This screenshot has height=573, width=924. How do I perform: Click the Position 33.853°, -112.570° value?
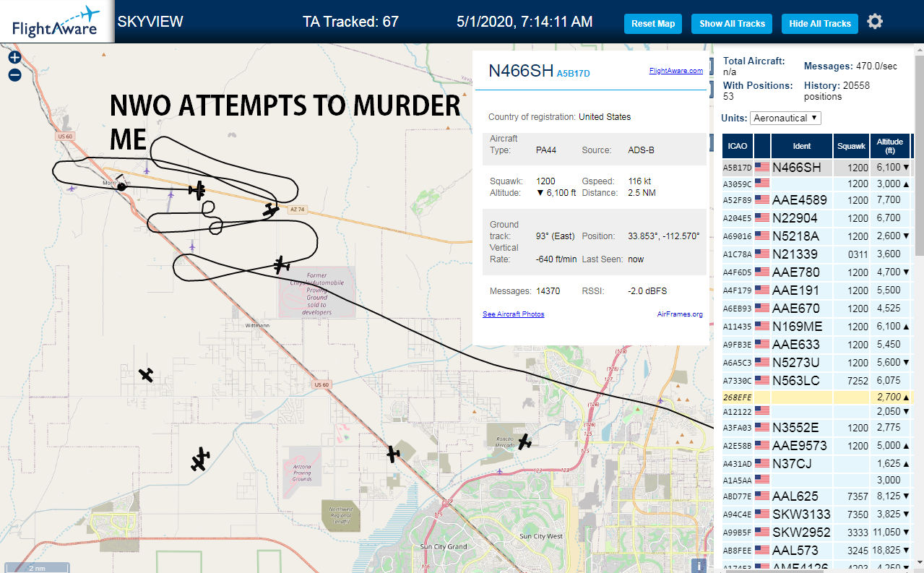tap(662, 236)
